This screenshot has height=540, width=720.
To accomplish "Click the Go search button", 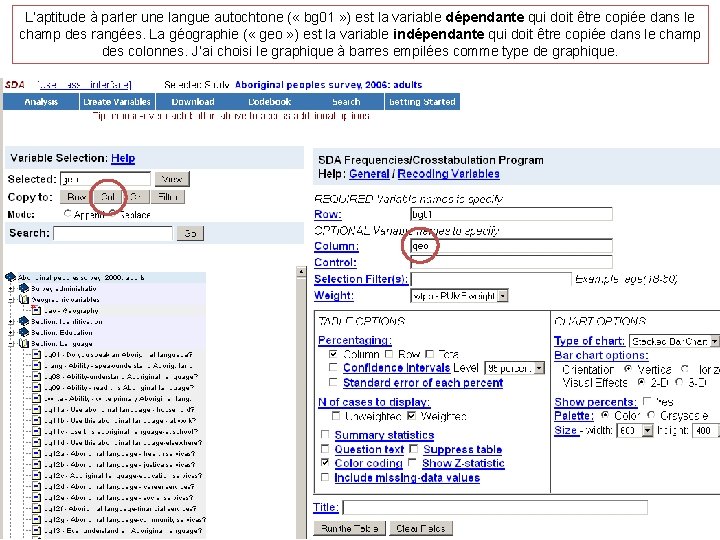I will (x=190, y=233).
